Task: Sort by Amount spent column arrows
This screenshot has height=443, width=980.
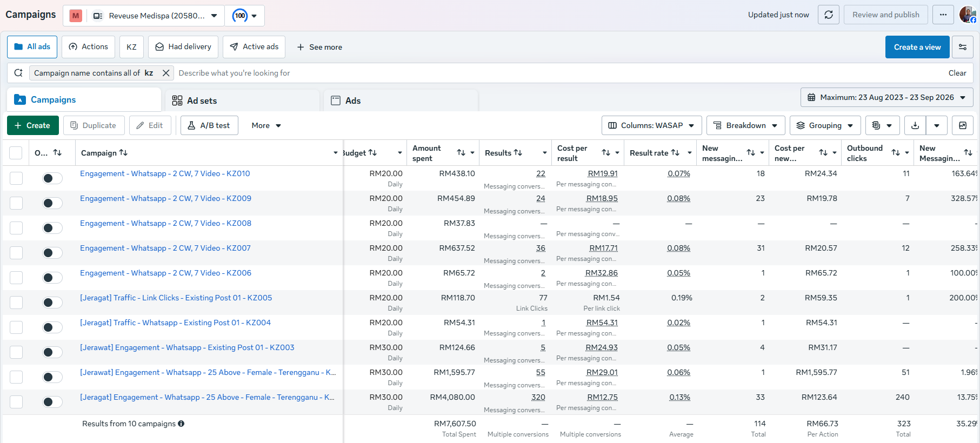Action: point(461,153)
